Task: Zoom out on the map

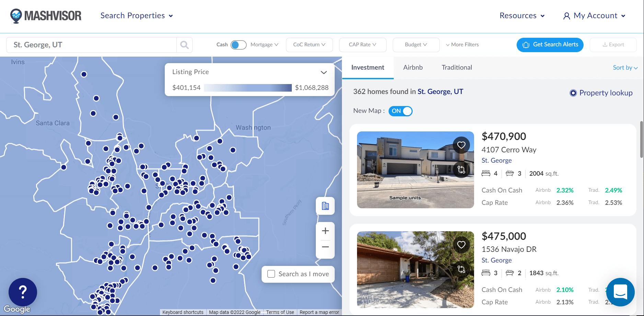Action: (x=325, y=247)
